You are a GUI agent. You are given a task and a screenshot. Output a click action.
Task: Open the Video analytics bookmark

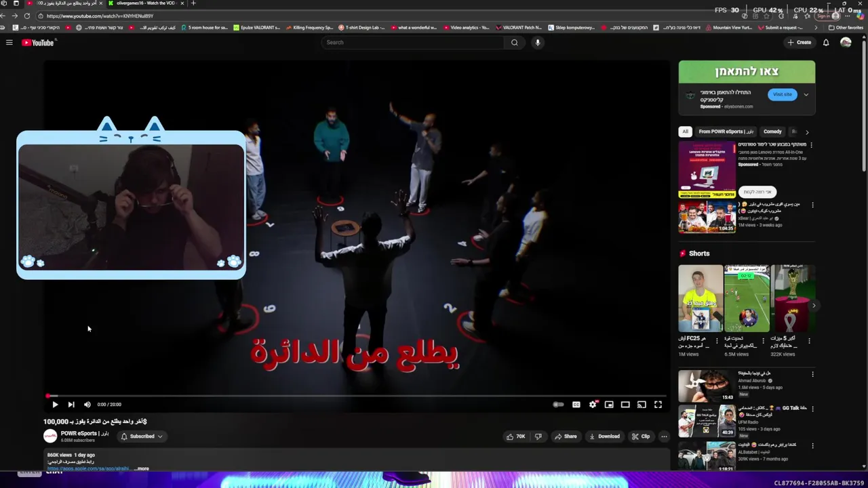pyautogui.click(x=466, y=28)
